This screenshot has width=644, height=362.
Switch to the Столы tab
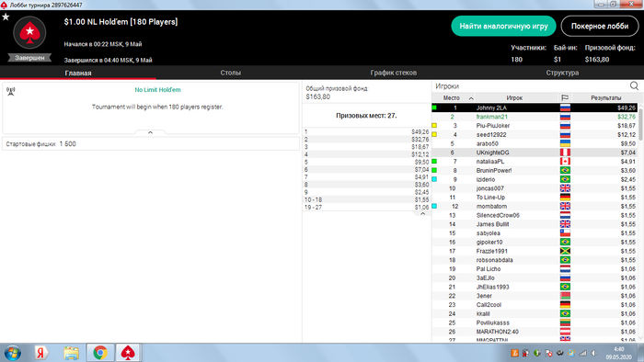230,73
